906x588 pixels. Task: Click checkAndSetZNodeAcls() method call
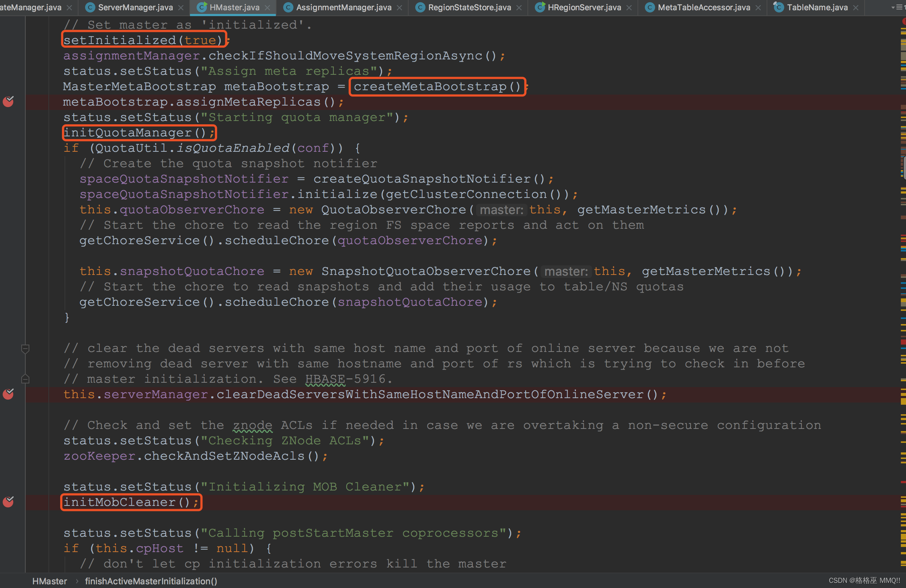pyautogui.click(x=231, y=456)
